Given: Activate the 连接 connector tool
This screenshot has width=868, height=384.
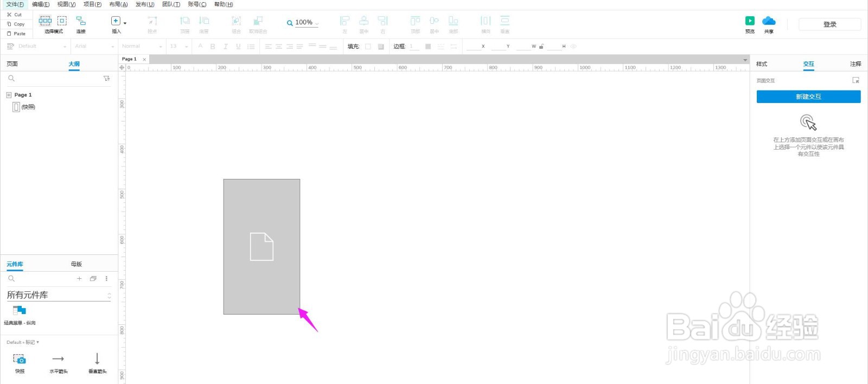Looking at the screenshot, I should [81, 24].
